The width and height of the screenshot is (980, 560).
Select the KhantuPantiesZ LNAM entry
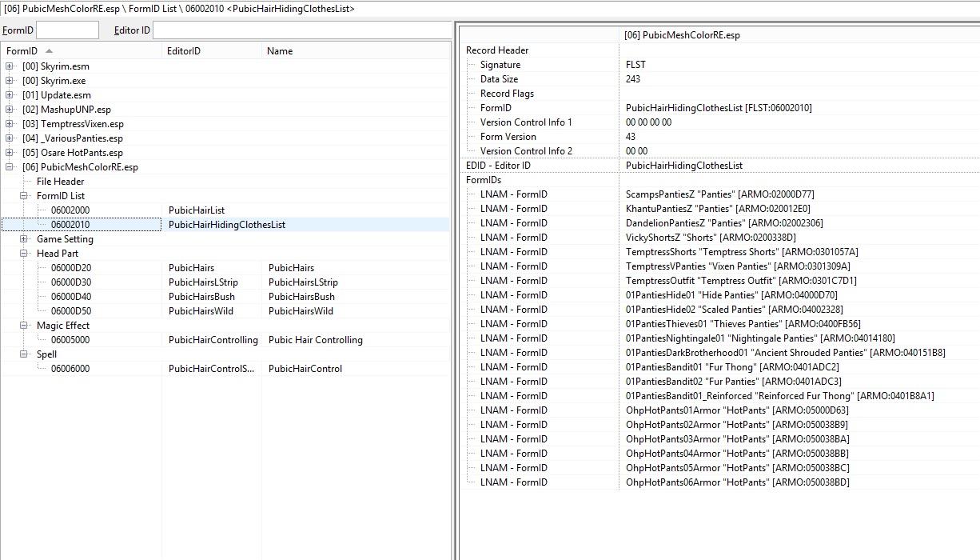tap(718, 209)
